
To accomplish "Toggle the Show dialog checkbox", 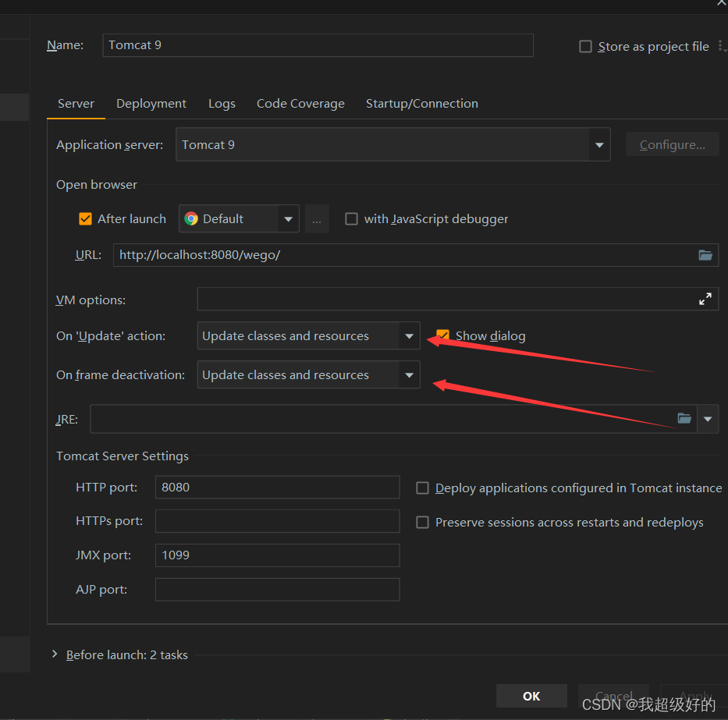I will coord(443,335).
